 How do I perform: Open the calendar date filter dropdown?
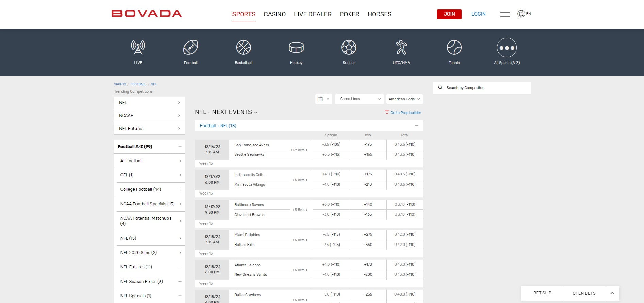pos(323,99)
